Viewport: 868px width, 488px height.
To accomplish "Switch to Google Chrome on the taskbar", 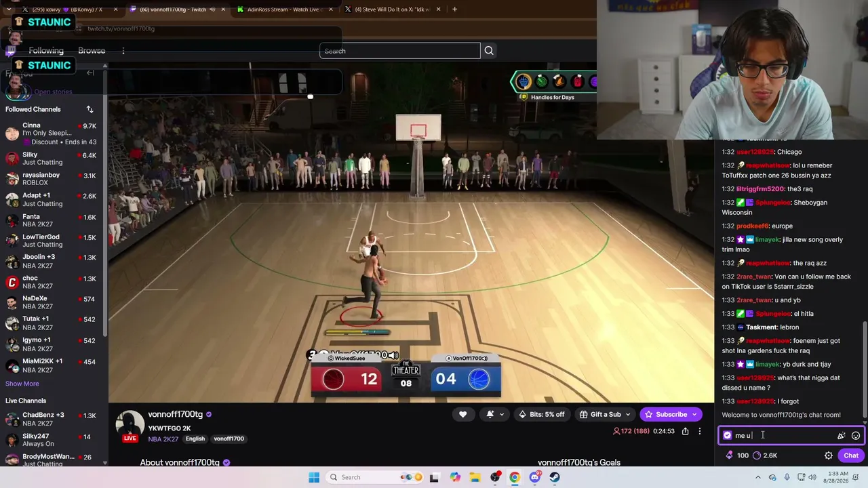I will pyautogui.click(x=515, y=477).
